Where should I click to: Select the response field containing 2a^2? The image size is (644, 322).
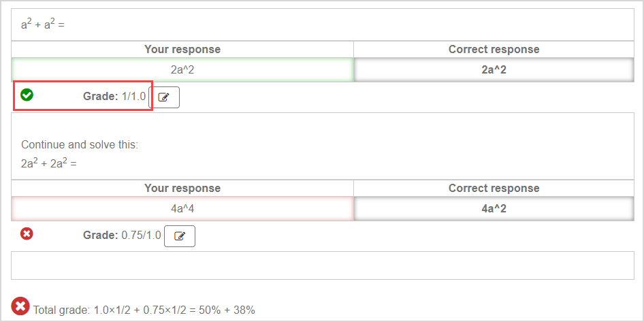182,70
